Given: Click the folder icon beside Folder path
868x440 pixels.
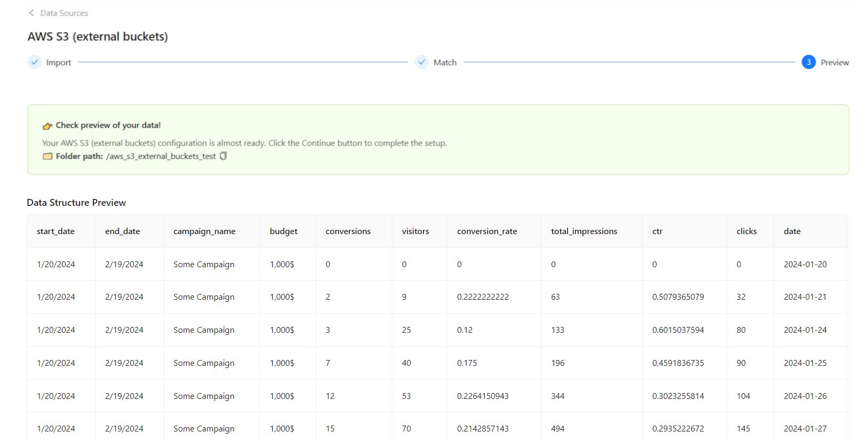Looking at the screenshot, I should (x=48, y=156).
